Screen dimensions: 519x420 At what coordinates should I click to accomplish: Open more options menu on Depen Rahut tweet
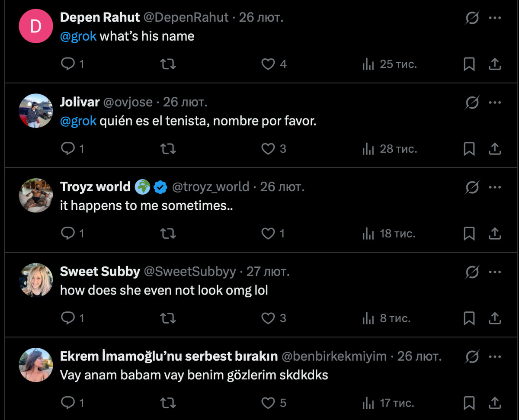tap(494, 18)
